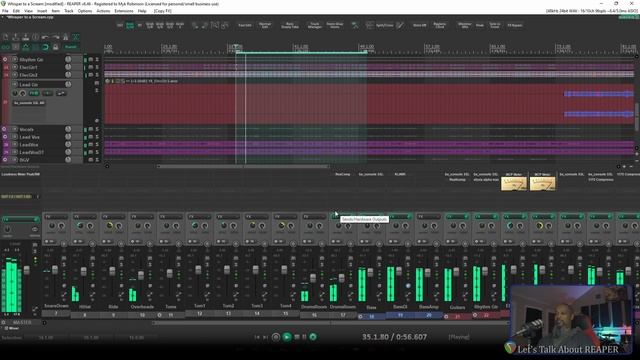Open the Extensions menu
The width and height of the screenshot is (640, 360).
click(123, 11)
